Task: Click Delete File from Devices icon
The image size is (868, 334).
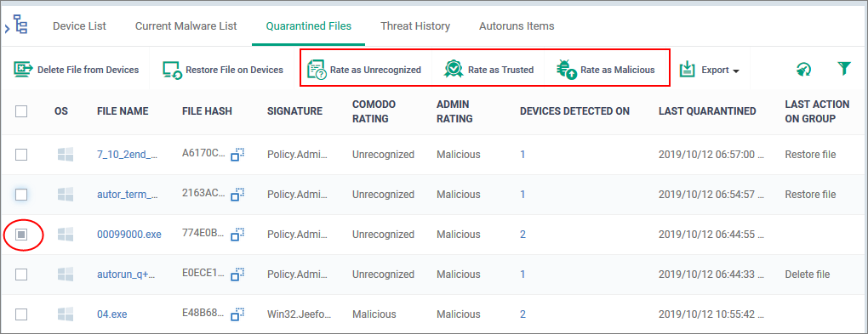Action: pyautogui.click(x=23, y=70)
